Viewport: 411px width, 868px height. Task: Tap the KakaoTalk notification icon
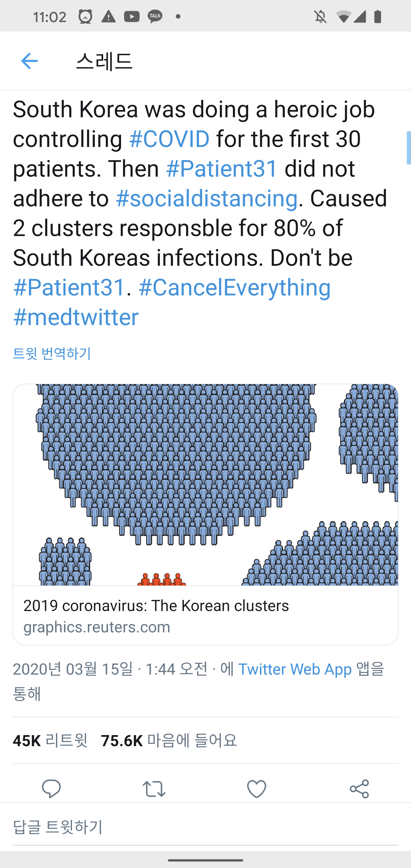[155, 17]
